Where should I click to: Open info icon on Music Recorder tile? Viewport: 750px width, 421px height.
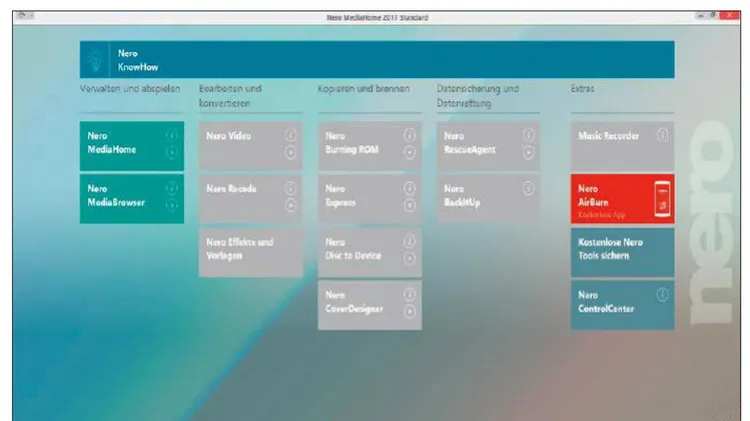point(662,135)
